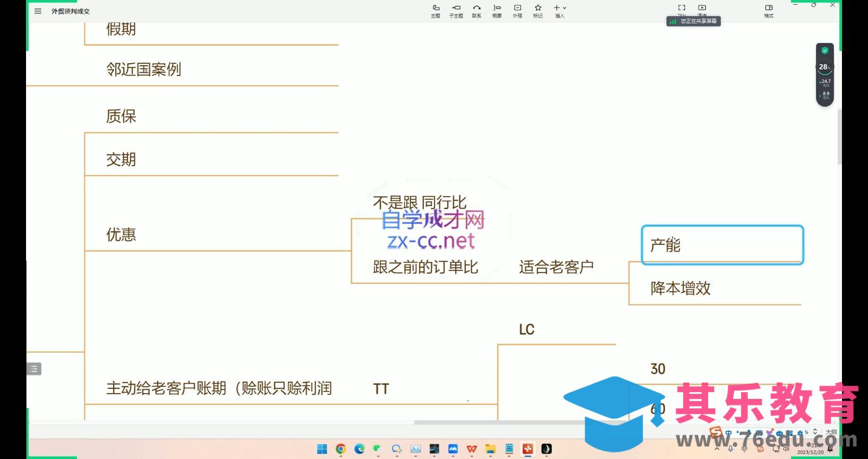Screen dimensions: 868x459
Task: Add a 外框 (Boundary) via toolbar
Action: (517, 10)
